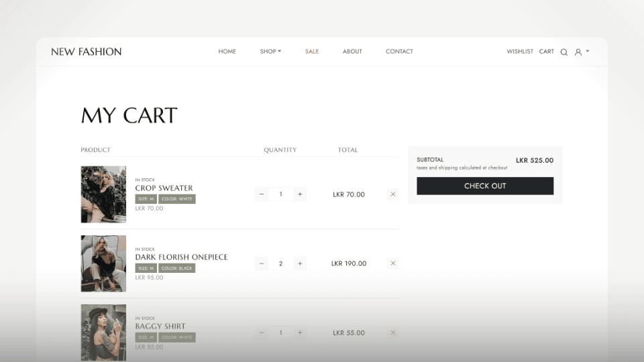Click the CHECK OUT button

click(x=485, y=186)
